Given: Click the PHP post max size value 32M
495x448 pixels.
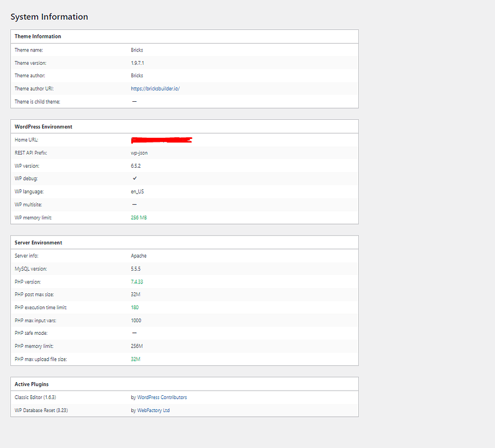Looking at the screenshot, I should [136, 294].
